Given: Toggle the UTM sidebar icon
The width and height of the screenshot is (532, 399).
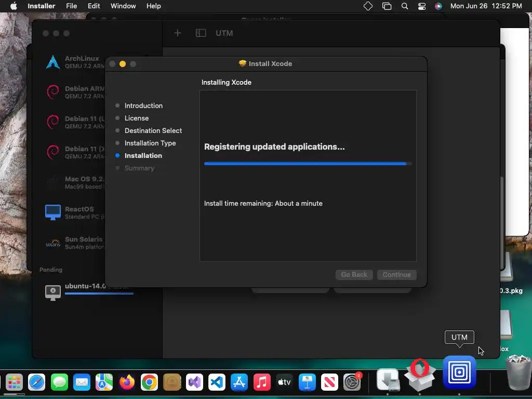Looking at the screenshot, I should [x=201, y=33].
